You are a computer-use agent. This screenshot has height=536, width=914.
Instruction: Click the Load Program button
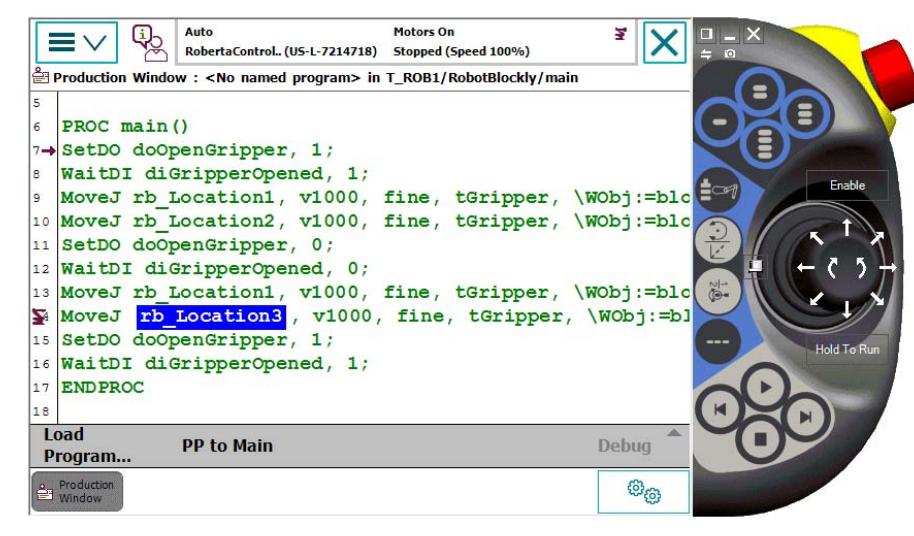pyautogui.click(x=87, y=445)
